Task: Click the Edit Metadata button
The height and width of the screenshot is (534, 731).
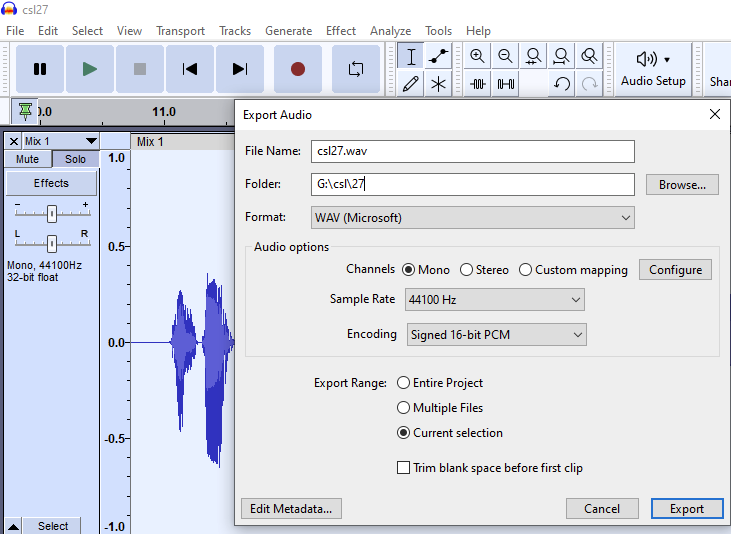Action: pyautogui.click(x=291, y=509)
